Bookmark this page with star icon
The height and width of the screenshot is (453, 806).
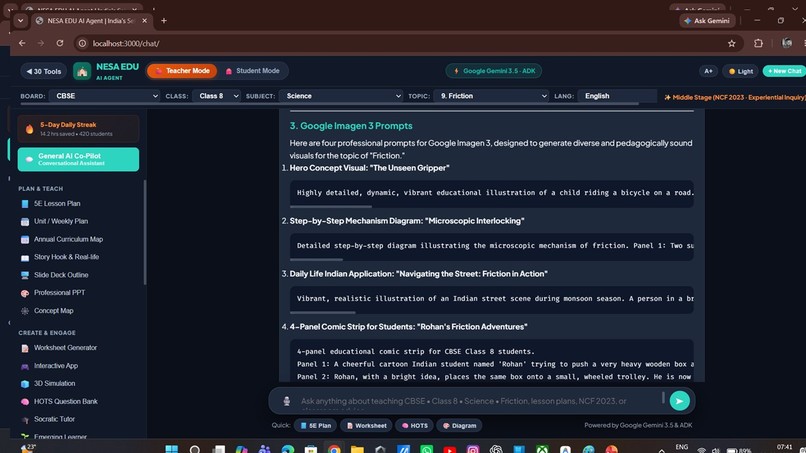point(731,44)
